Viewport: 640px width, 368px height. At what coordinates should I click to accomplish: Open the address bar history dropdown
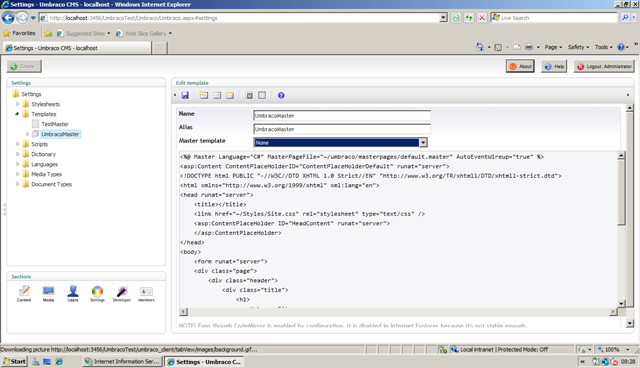443,18
